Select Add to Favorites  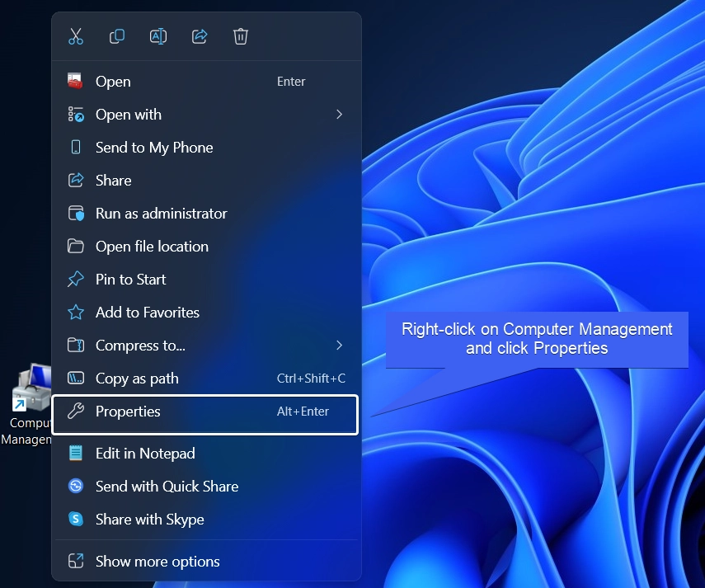click(x=206, y=313)
